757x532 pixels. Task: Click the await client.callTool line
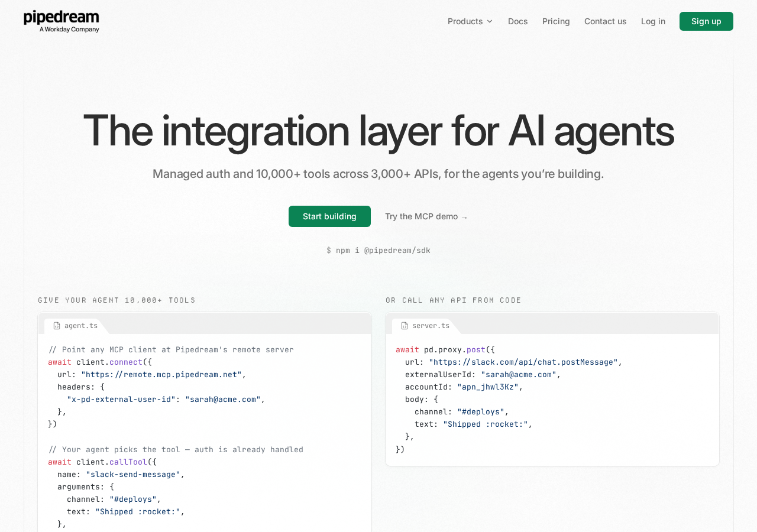point(102,462)
